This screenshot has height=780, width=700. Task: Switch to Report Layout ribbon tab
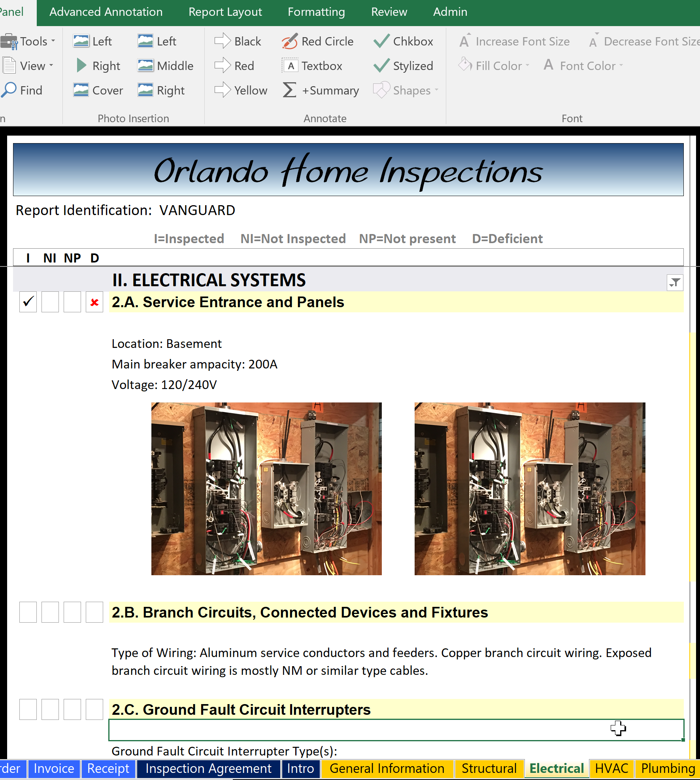(225, 12)
